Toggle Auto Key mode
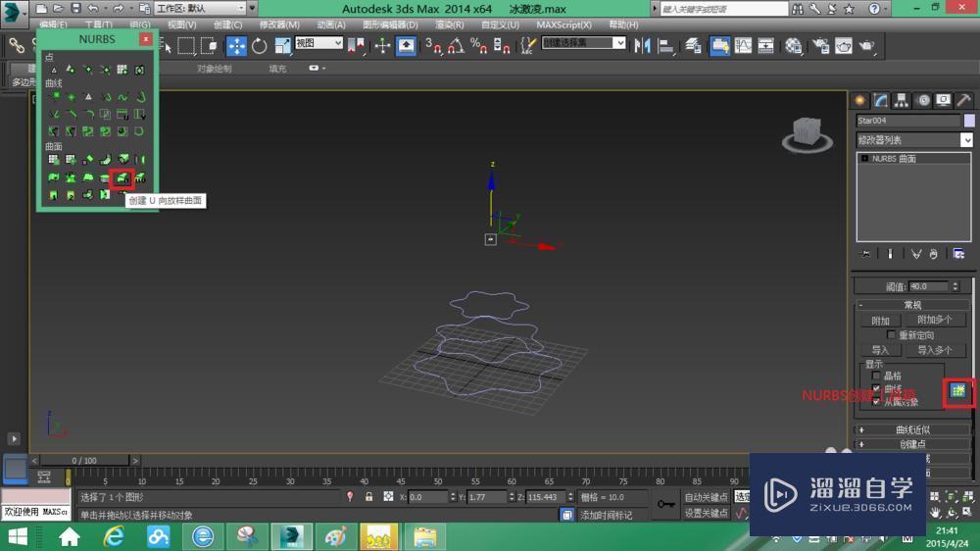Viewport: 980px width, 551px height. click(x=707, y=497)
